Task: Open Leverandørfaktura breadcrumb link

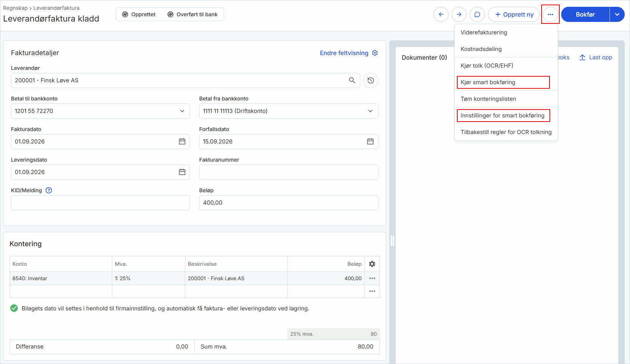Action: [x=56, y=8]
